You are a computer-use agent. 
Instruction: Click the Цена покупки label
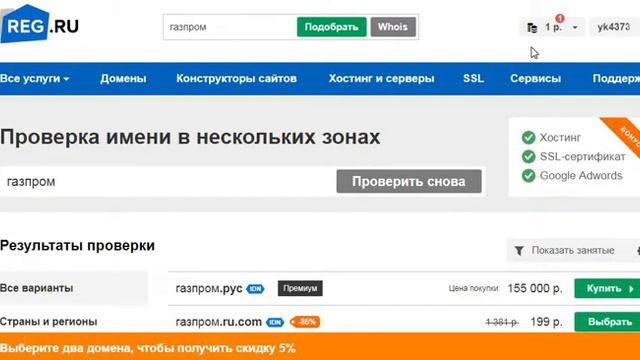click(x=474, y=288)
